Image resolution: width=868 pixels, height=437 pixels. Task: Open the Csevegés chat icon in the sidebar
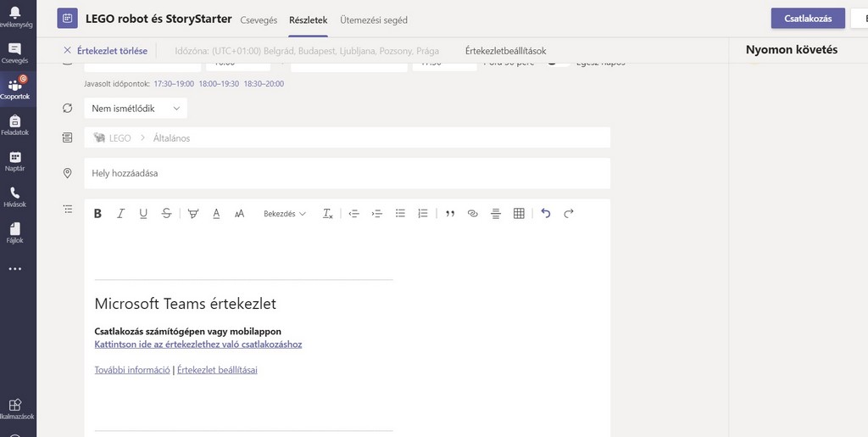click(x=15, y=53)
